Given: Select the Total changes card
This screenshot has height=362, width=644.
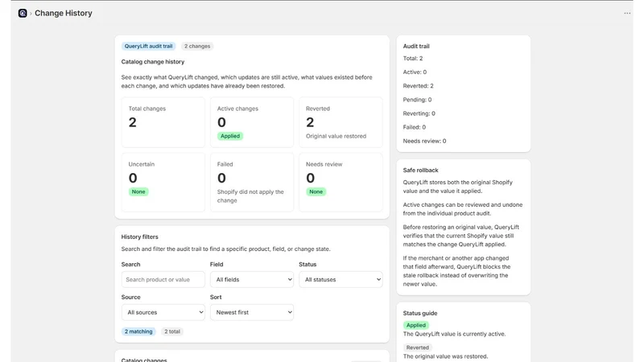Looking at the screenshot, I should pyautogui.click(x=163, y=122).
